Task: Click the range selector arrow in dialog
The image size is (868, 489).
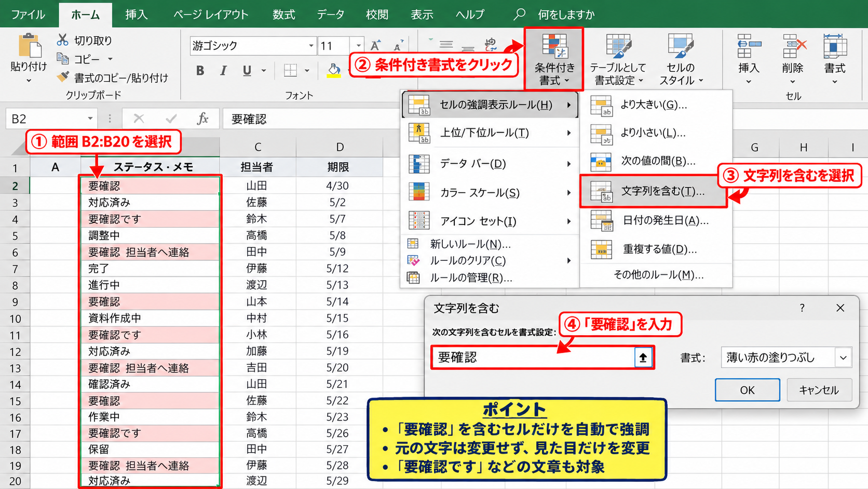Action: pyautogui.click(x=643, y=358)
